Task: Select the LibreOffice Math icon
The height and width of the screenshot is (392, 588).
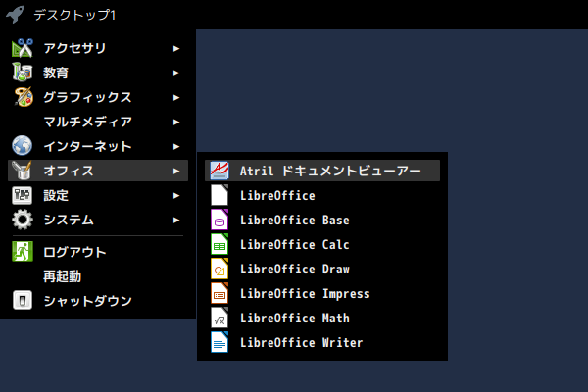Action: tap(220, 318)
